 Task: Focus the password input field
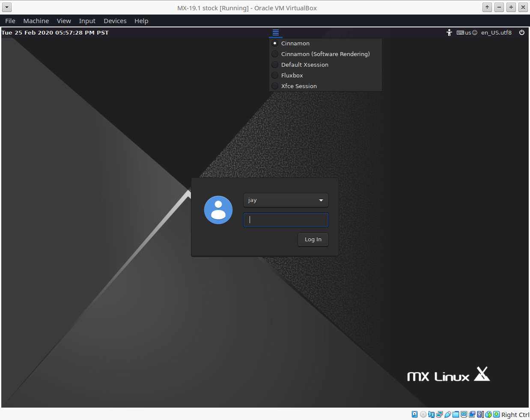click(x=286, y=220)
